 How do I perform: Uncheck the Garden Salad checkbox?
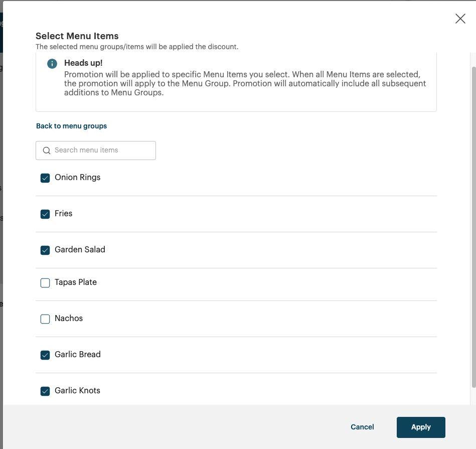point(45,250)
